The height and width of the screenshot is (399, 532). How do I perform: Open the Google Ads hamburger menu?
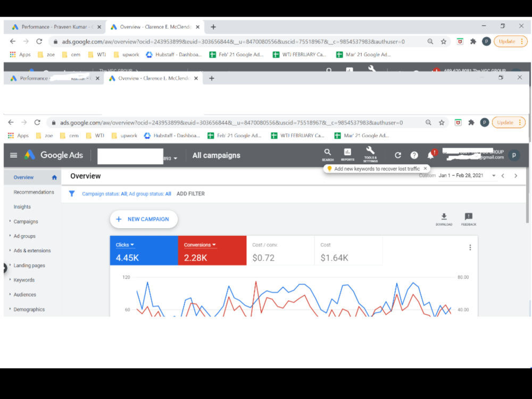pos(14,155)
